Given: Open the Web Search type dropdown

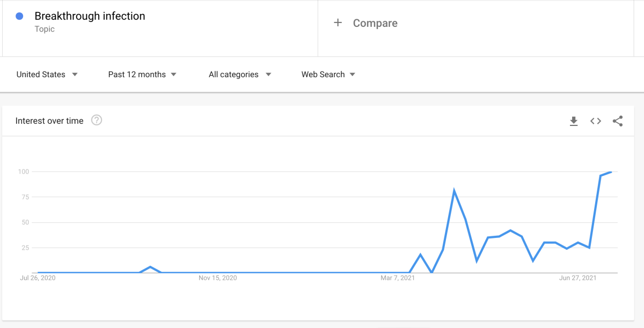Looking at the screenshot, I should (328, 74).
